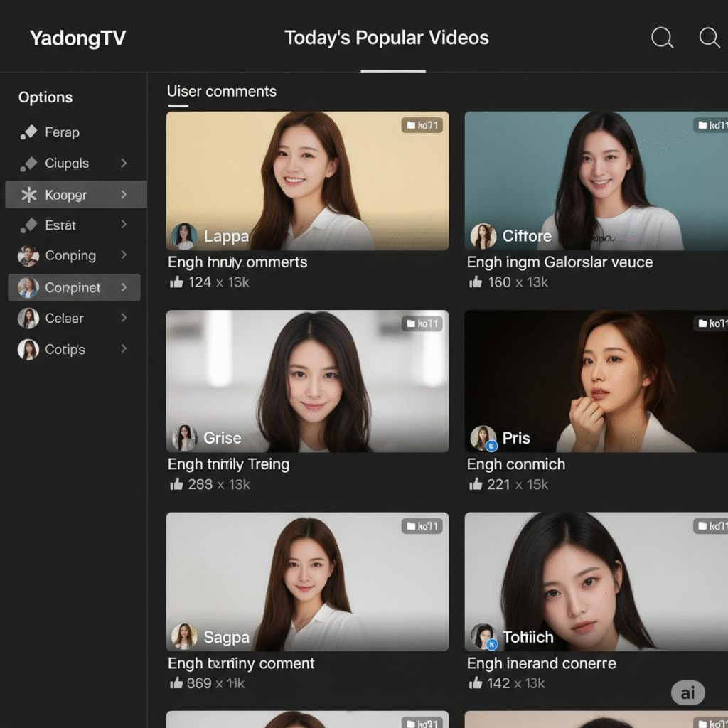The height and width of the screenshot is (728, 728).
Task: Play the Sagpa video thumbnail
Action: coord(307,581)
